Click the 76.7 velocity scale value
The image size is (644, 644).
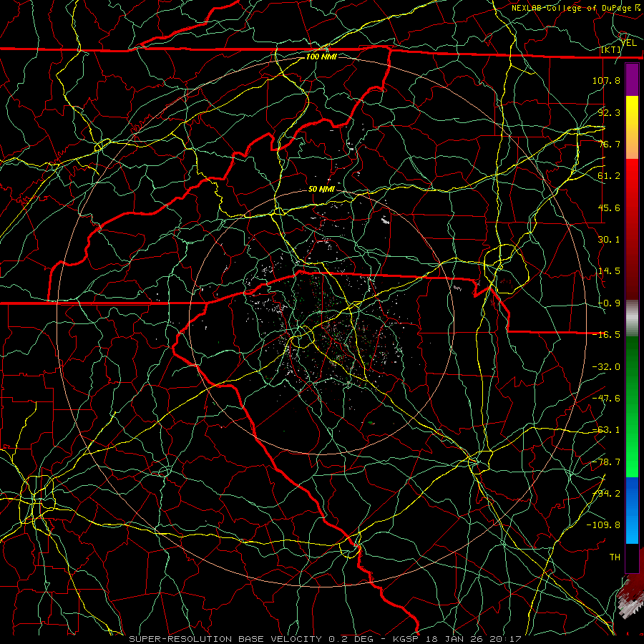(x=609, y=144)
